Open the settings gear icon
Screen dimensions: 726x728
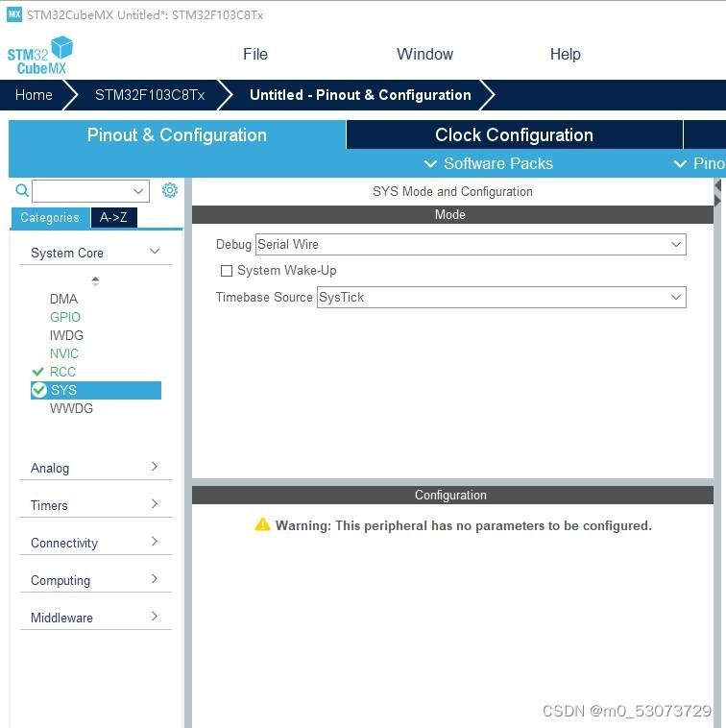point(170,190)
